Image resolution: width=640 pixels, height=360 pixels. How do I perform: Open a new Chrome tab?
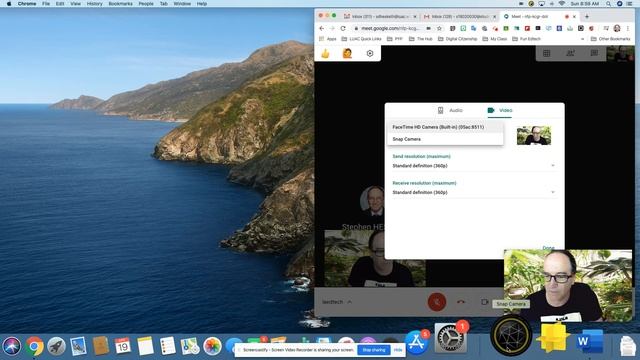[587, 16]
